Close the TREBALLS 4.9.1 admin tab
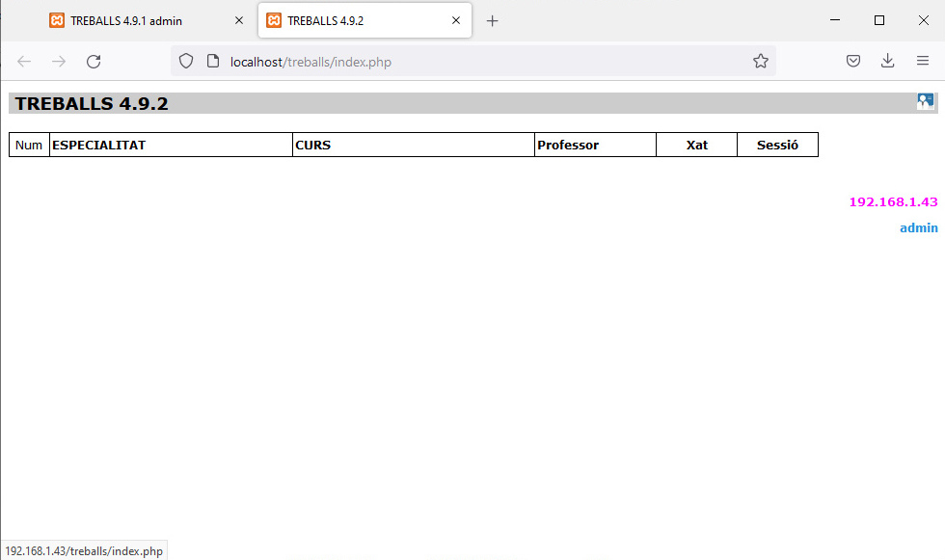 [x=239, y=20]
